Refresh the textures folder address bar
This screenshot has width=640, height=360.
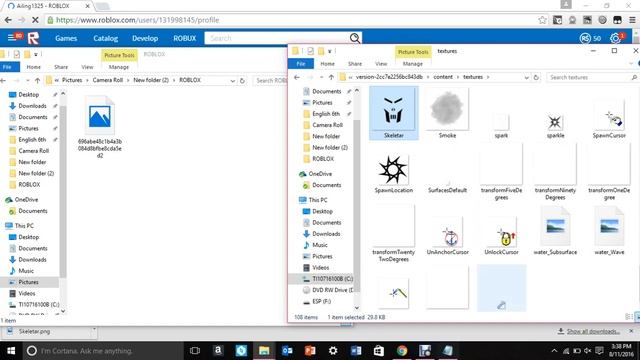(536, 77)
